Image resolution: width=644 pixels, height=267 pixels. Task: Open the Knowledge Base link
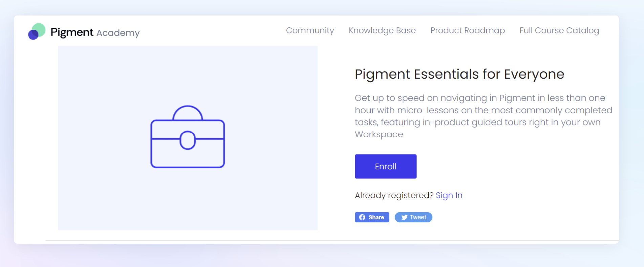382,30
